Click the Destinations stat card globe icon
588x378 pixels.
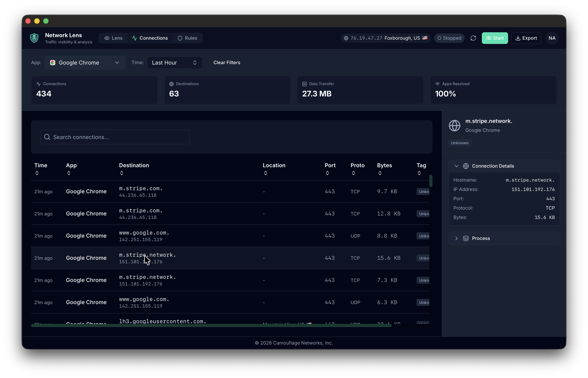(x=171, y=84)
